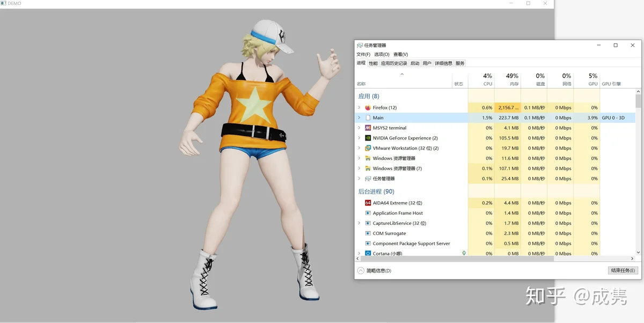Sort processes by the 内存 column
This screenshot has height=323, width=644.
click(508, 79)
